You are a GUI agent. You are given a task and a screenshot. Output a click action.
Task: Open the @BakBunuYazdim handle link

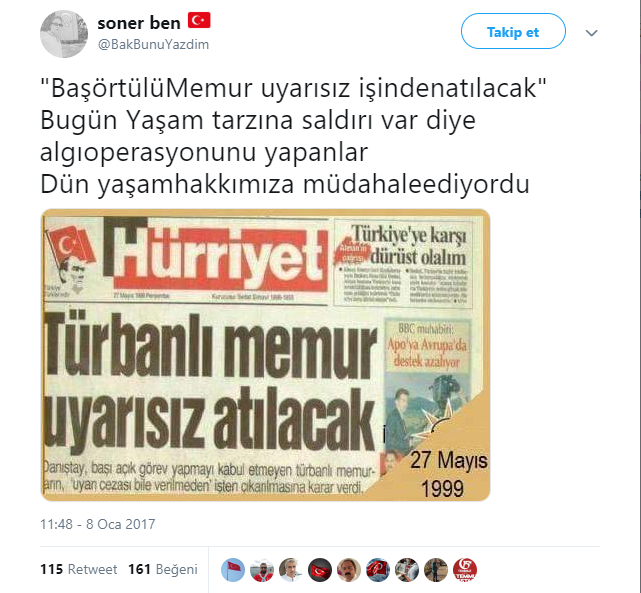[x=153, y=44]
